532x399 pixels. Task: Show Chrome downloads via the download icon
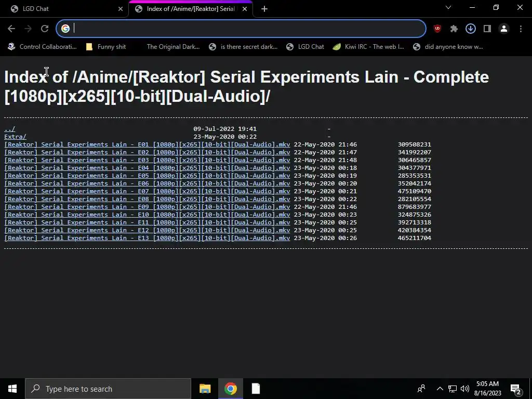coord(471,29)
